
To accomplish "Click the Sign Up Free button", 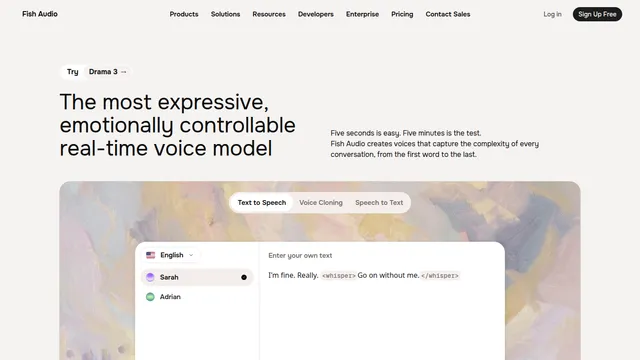I will [x=597, y=14].
